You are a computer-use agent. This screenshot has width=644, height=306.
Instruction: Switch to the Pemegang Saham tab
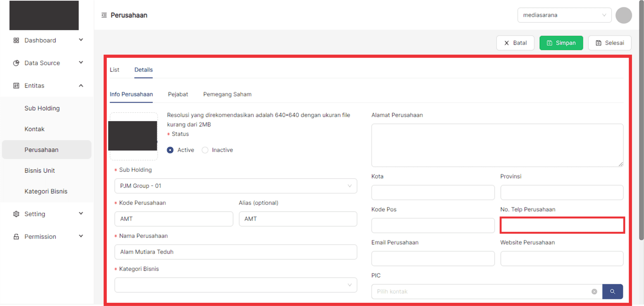click(x=227, y=94)
